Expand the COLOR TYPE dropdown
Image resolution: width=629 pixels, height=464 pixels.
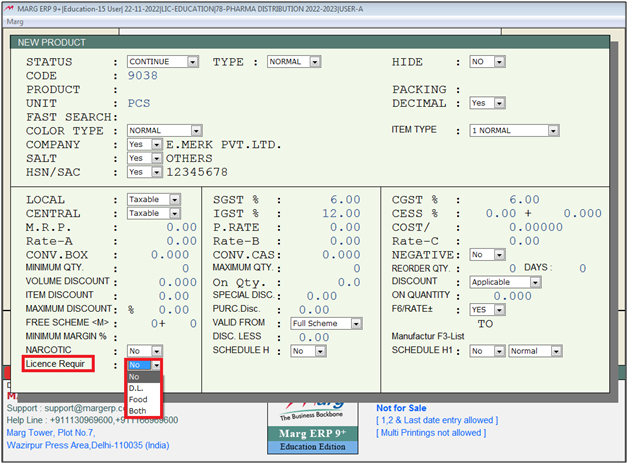pyautogui.click(x=164, y=131)
